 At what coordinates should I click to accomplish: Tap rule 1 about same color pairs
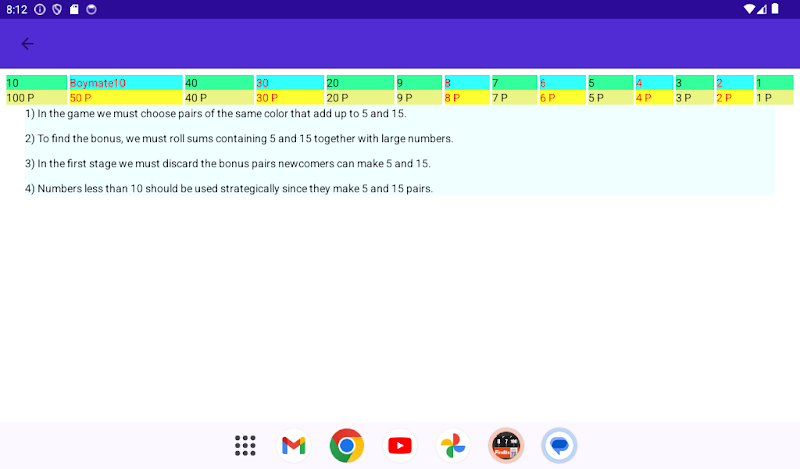(x=228, y=114)
